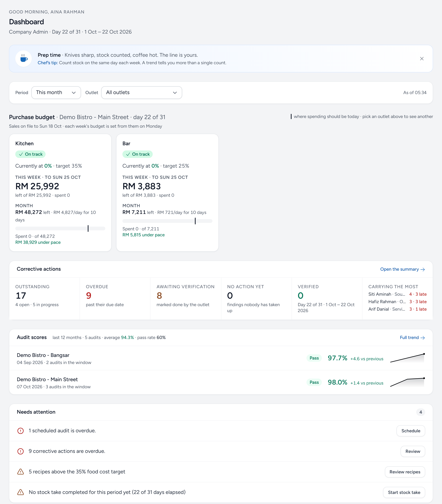Click the Kitchen month budget progress bar
Image resolution: width=442 pixels, height=504 pixels.
(x=60, y=229)
